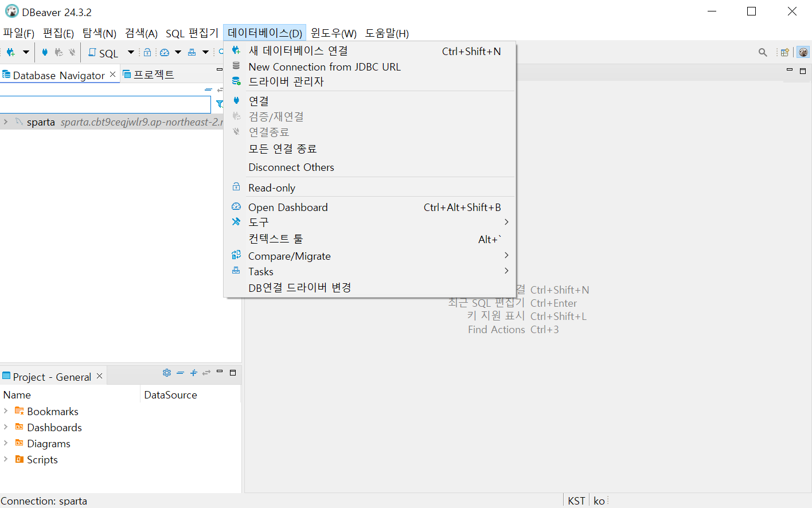This screenshot has height=508, width=812.
Task: Choose 새 데이터베이스 연결 menu entry
Action: click(x=370, y=51)
